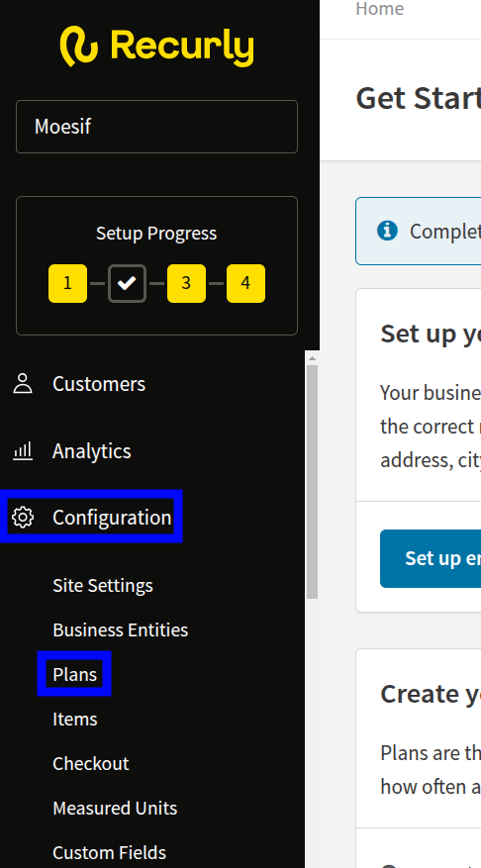Click the Configuration gear icon

(23, 517)
